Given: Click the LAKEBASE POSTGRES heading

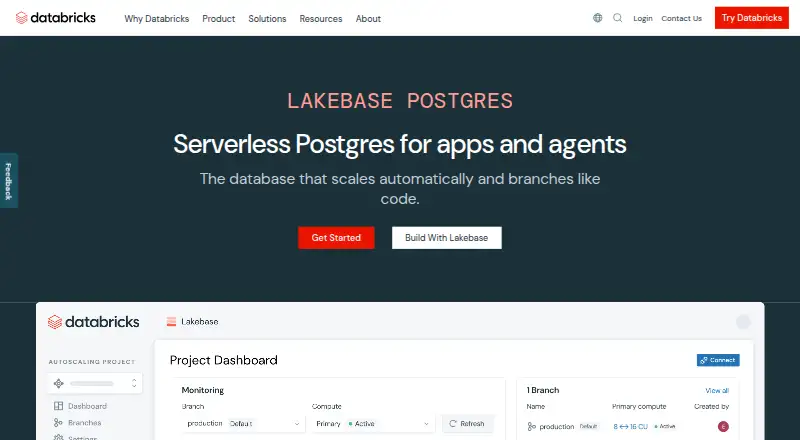Looking at the screenshot, I should 400,101.
